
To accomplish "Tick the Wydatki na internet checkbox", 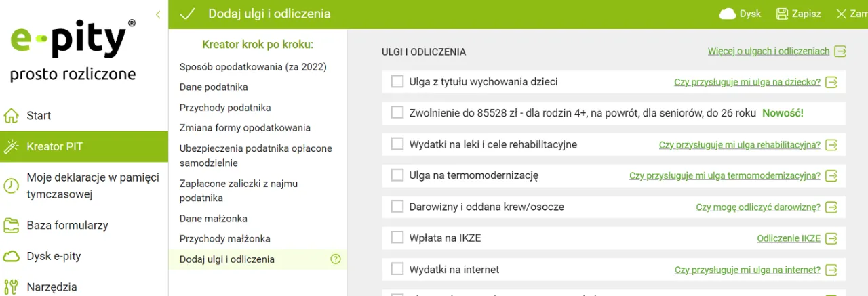I will pos(397,269).
